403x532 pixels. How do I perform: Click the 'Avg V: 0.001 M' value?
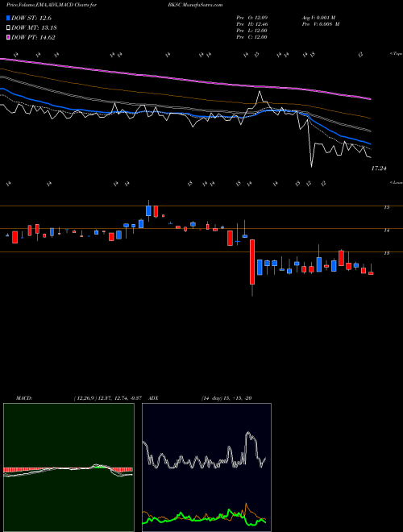pyautogui.click(x=321, y=18)
